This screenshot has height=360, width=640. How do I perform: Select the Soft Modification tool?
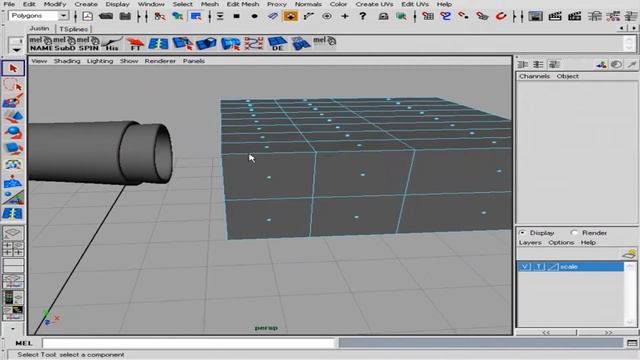click(x=13, y=181)
